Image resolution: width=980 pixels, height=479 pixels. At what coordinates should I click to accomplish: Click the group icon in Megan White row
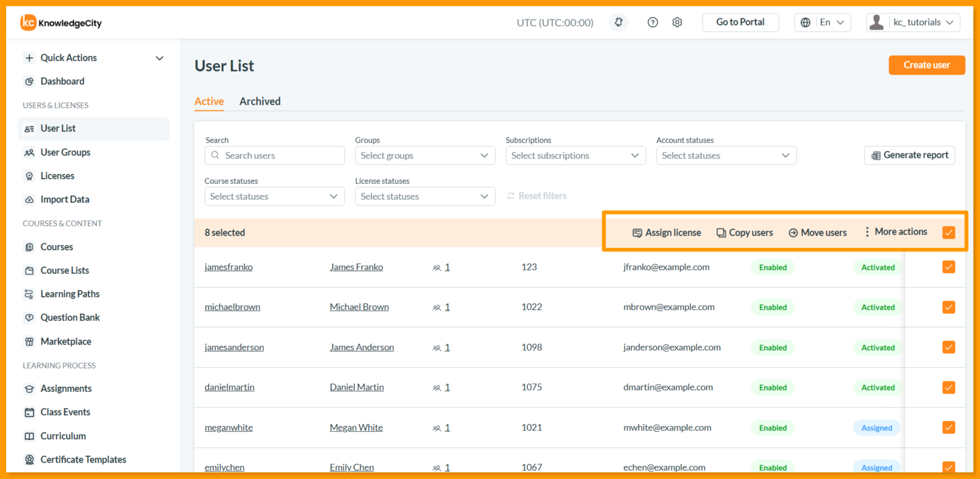[437, 428]
